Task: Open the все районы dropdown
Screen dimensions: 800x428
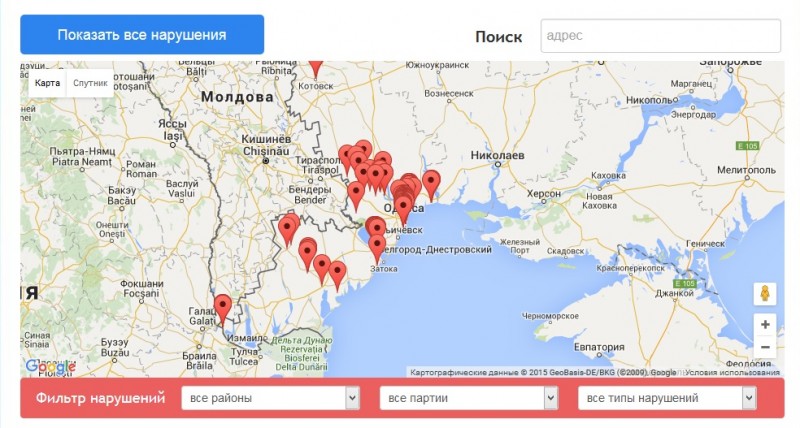Action: click(270, 399)
